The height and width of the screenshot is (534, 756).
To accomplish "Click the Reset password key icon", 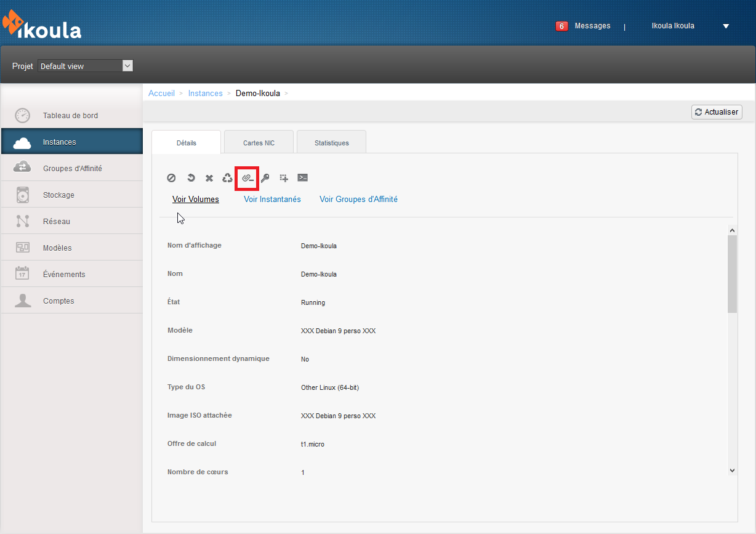I will (x=265, y=178).
